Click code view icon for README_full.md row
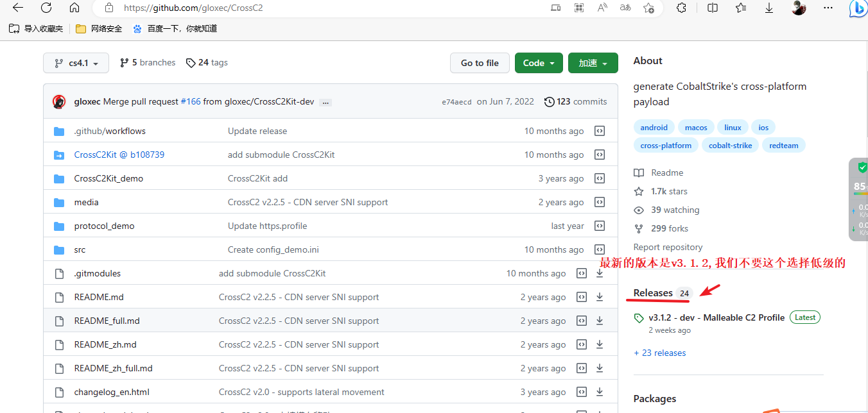This screenshot has height=413, width=868. 582,321
